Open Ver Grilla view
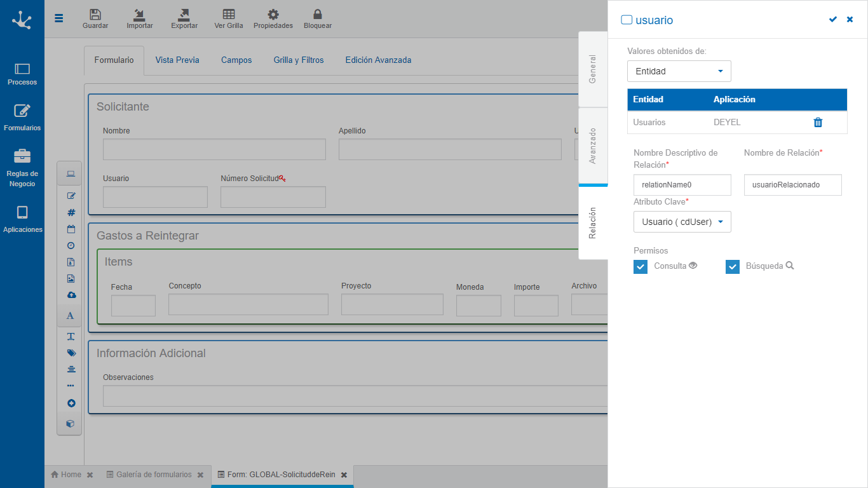Viewport: 868px width, 488px height. click(229, 19)
